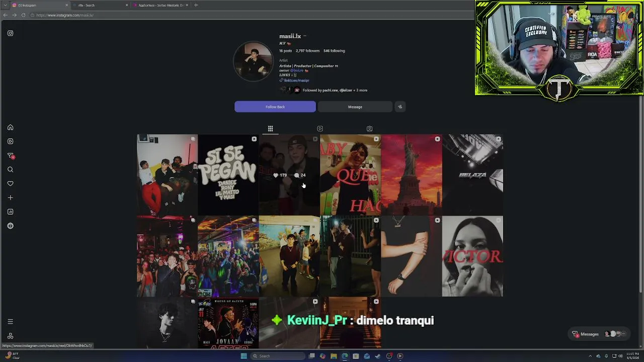
Task: Open the weather widget on taskbar
Action: (x=11, y=356)
